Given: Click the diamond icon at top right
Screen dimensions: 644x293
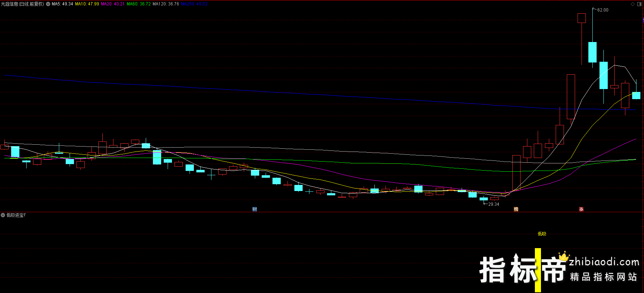Looking at the screenshot, I should click(x=633, y=4).
